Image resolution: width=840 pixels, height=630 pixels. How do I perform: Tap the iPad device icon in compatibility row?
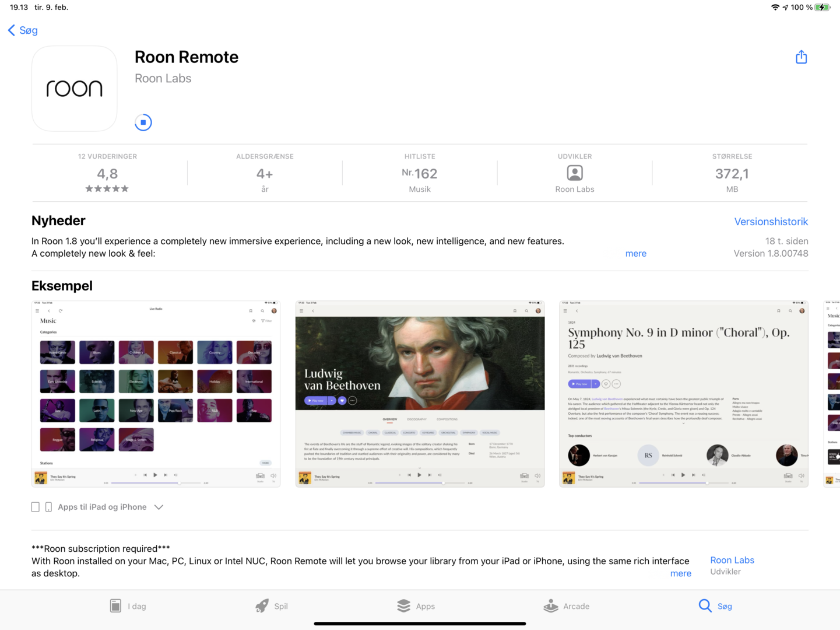point(36,507)
